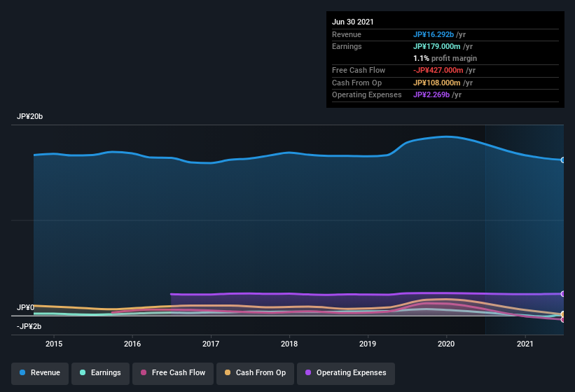
Task: Toggle the Revenue legend series
Action: click(40, 373)
